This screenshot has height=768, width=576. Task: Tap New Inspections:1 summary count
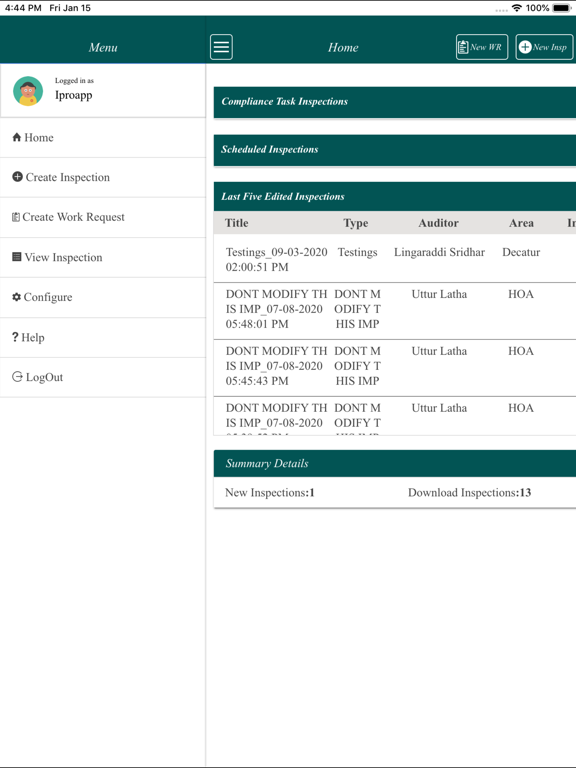pyautogui.click(x=270, y=493)
